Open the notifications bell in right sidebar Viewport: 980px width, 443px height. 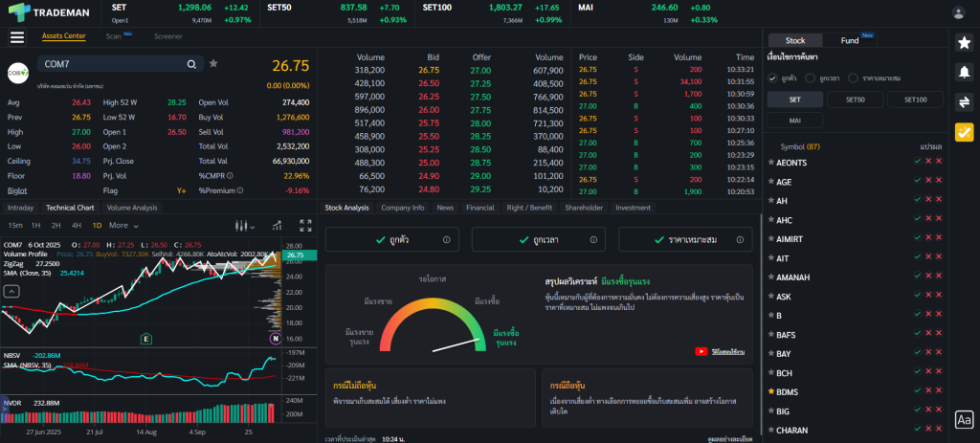[x=964, y=72]
